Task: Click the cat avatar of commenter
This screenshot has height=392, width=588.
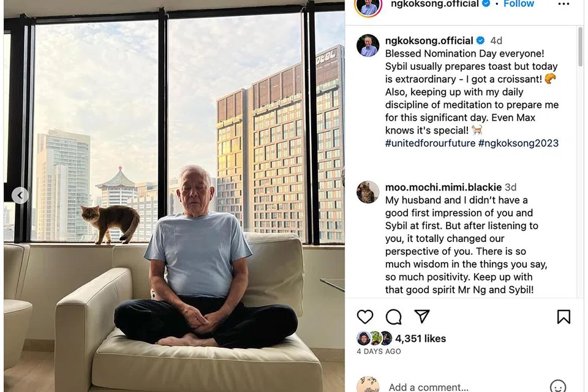Action: tap(368, 192)
